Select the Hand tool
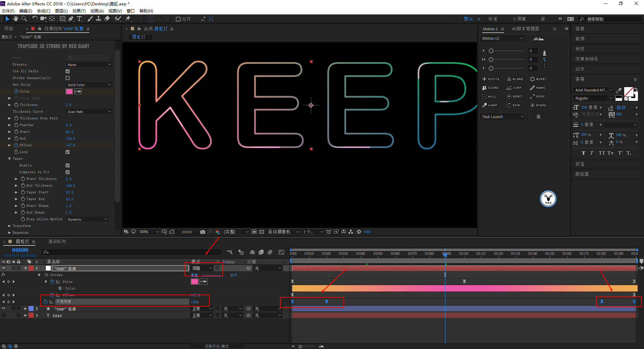The width and height of the screenshot is (644, 349). pos(16,19)
